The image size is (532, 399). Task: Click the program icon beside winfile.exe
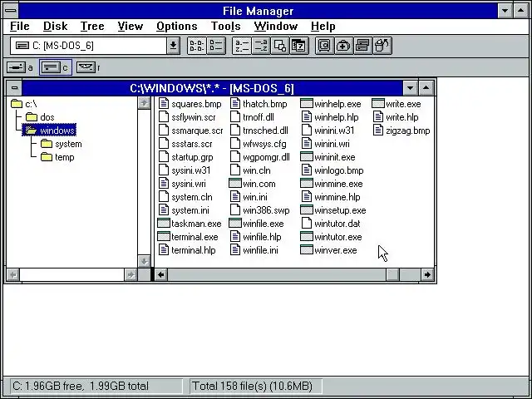[x=234, y=224]
